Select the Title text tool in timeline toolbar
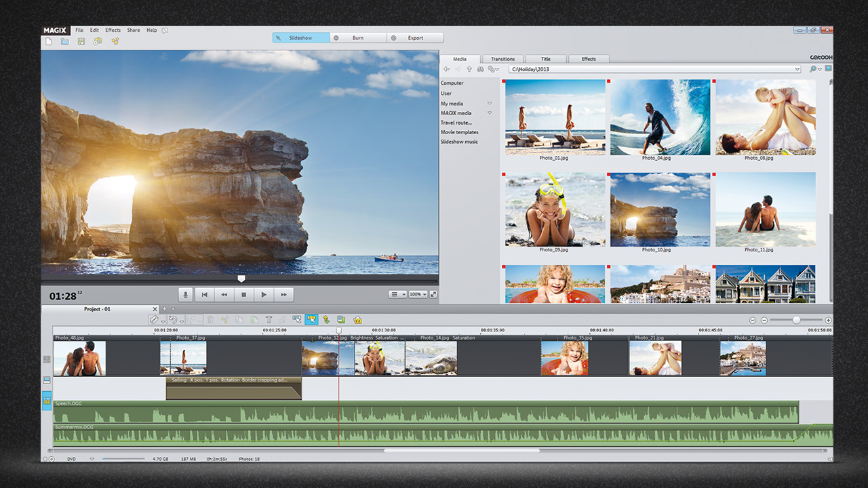 269,320
